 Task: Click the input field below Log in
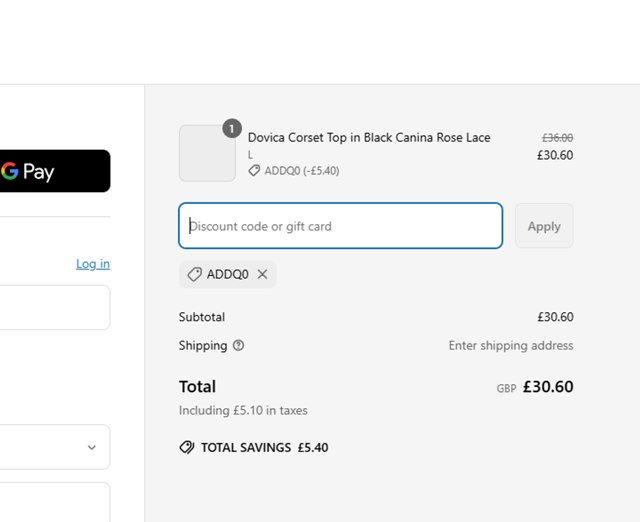(x=50, y=307)
